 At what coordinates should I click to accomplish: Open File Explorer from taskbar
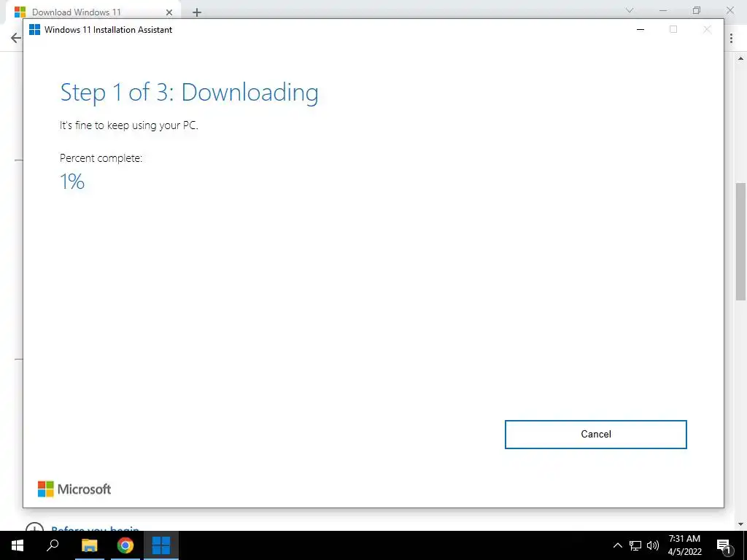tap(89, 545)
